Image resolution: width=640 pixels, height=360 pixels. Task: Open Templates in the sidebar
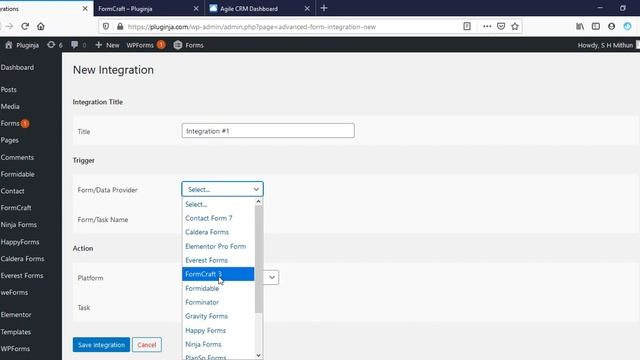click(16, 332)
